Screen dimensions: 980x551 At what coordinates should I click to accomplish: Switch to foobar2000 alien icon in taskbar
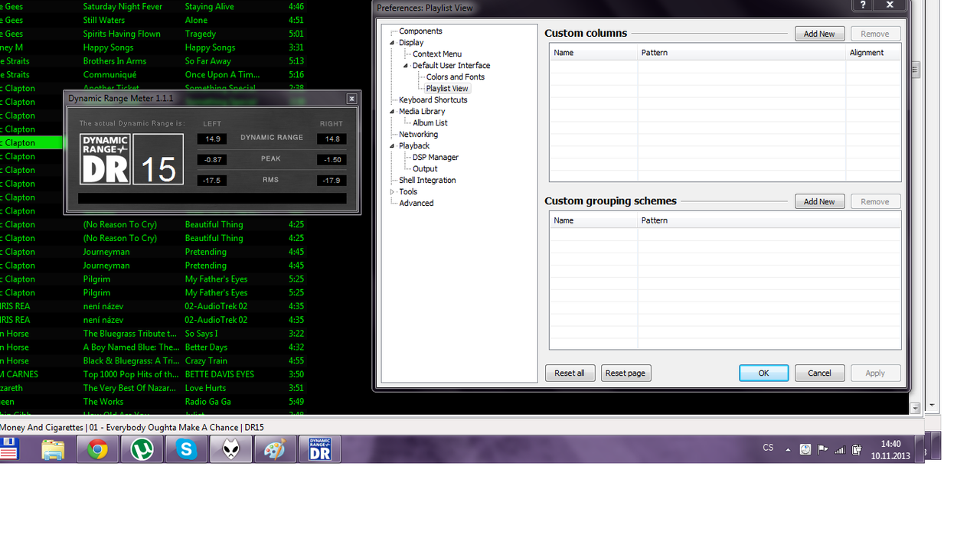(230, 450)
